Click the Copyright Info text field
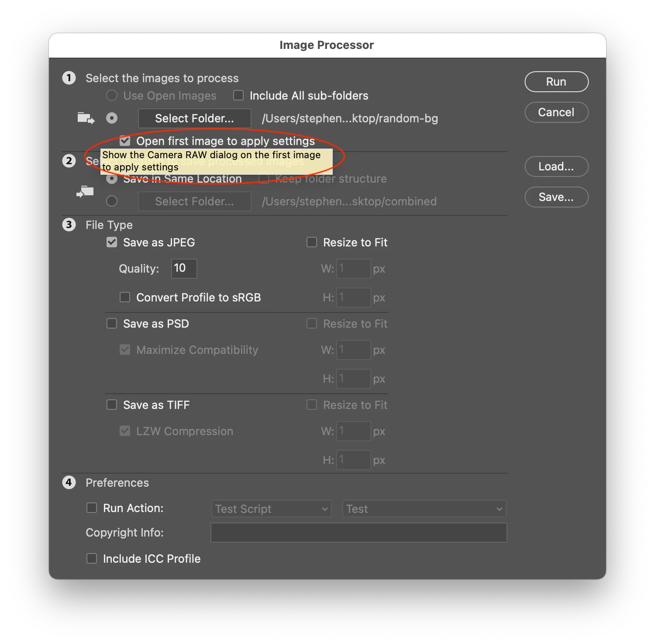Viewport: 655px width, 644px height. 359,533
